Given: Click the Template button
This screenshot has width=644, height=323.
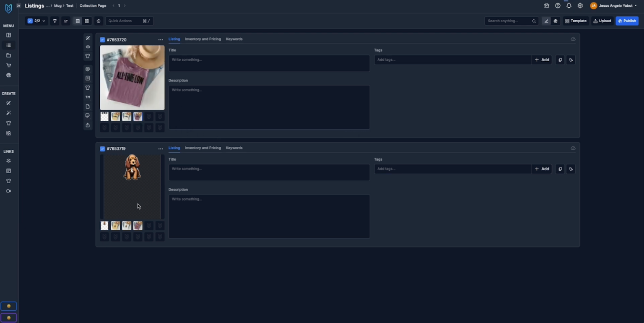Looking at the screenshot, I should click(576, 21).
